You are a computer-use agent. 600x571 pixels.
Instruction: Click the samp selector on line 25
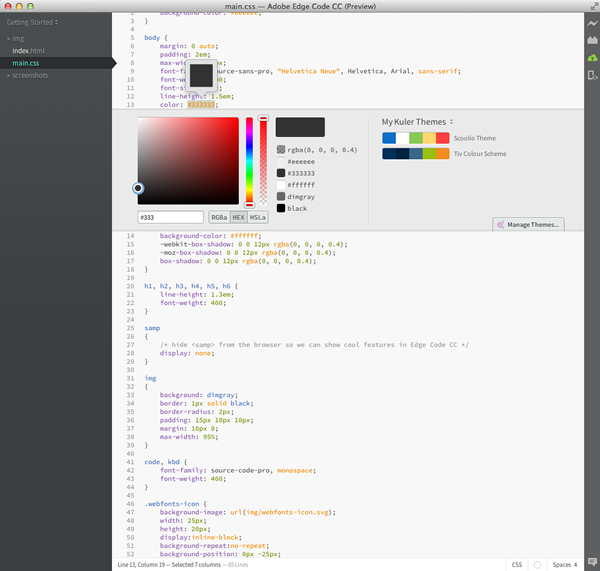[x=152, y=328]
